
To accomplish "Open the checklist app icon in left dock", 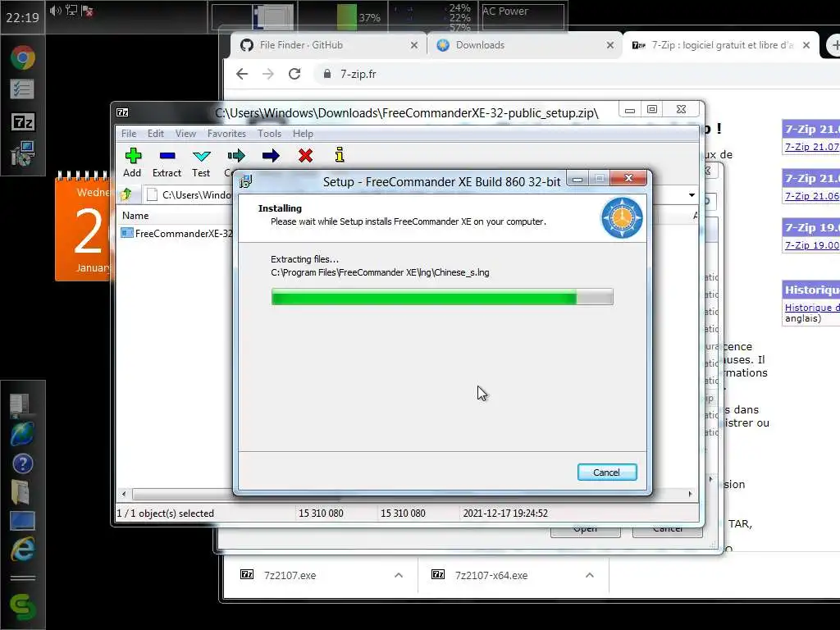I will [x=22, y=89].
